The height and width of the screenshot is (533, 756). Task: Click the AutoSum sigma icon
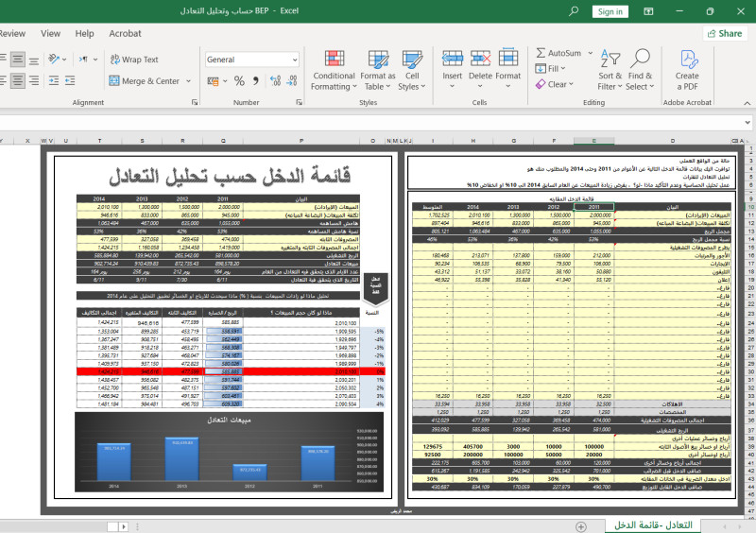(x=541, y=53)
